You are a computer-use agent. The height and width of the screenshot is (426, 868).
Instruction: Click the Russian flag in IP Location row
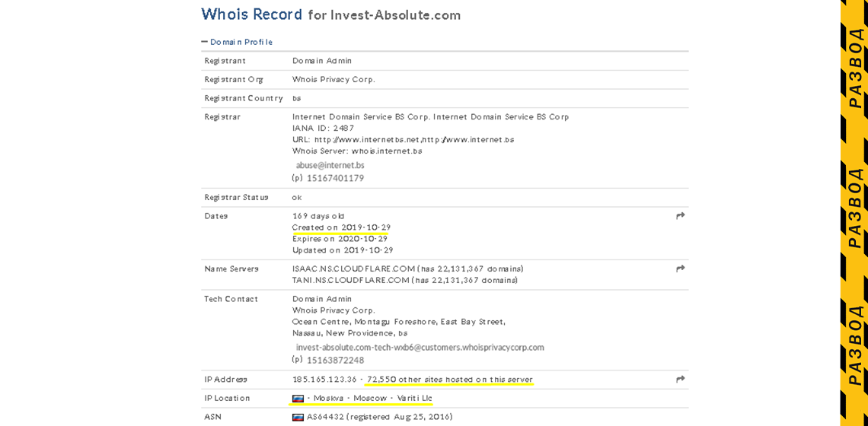pyautogui.click(x=297, y=399)
